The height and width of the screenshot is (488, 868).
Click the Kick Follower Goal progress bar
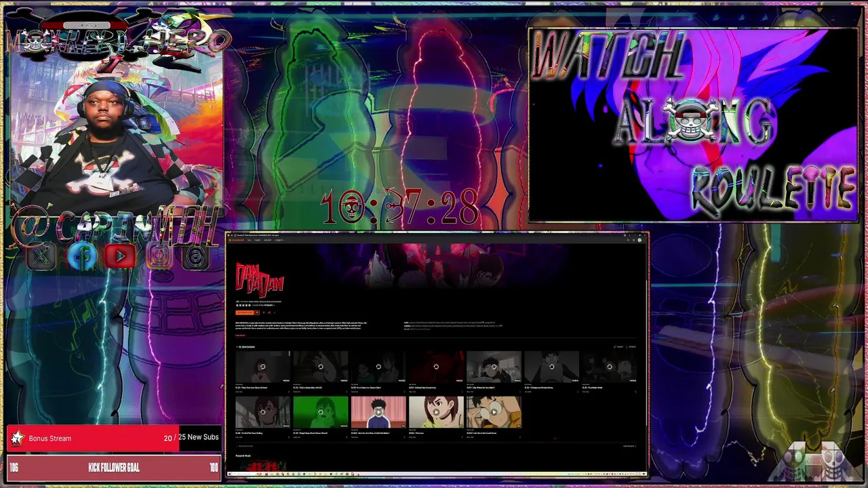click(113, 468)
